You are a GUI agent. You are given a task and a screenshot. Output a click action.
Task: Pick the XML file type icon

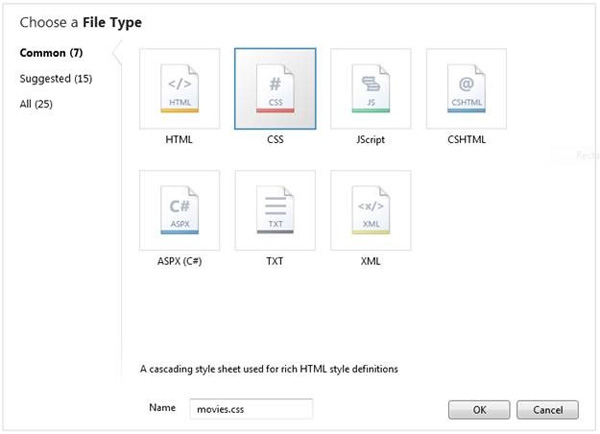coord(371,210)
